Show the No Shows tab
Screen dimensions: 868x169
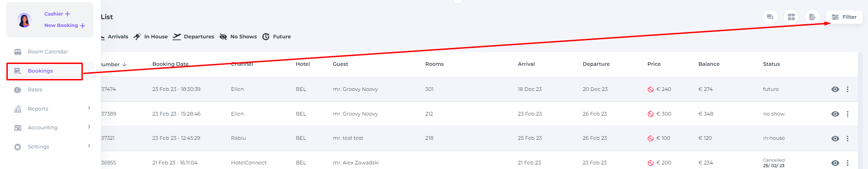(238, 37)
